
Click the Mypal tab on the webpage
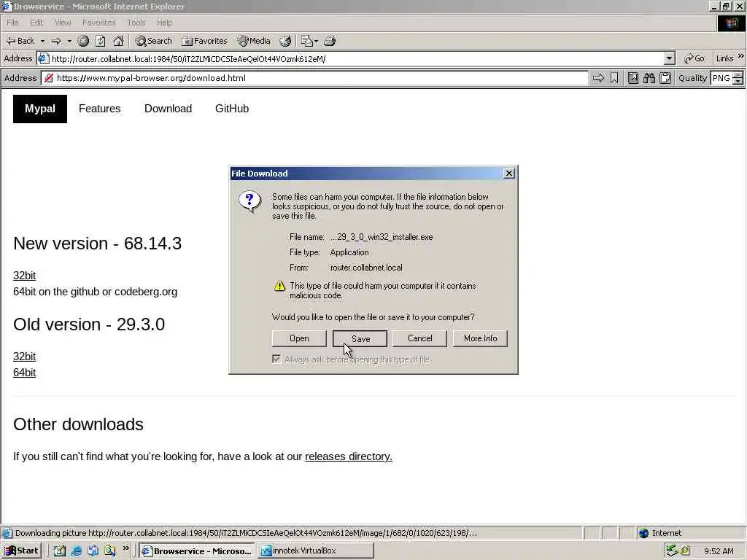coord(40,109)
